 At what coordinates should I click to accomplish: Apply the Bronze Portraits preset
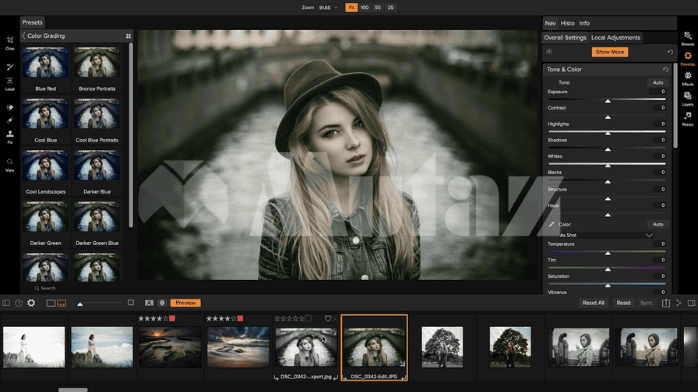click(x=97, y=69)
